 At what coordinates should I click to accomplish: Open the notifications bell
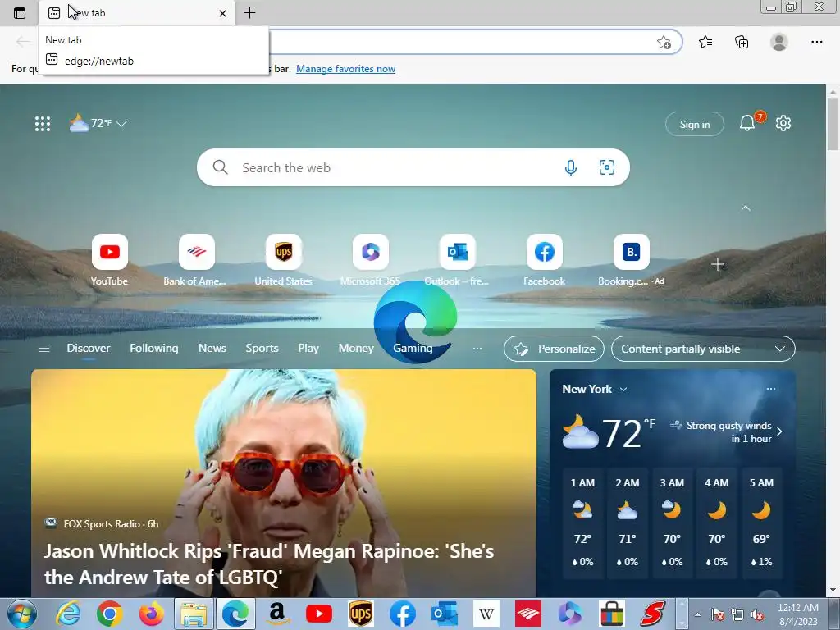(747, 123)
